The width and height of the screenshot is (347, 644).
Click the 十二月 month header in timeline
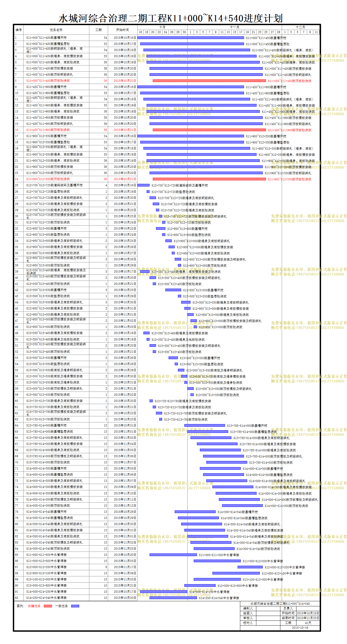[300, 27]
